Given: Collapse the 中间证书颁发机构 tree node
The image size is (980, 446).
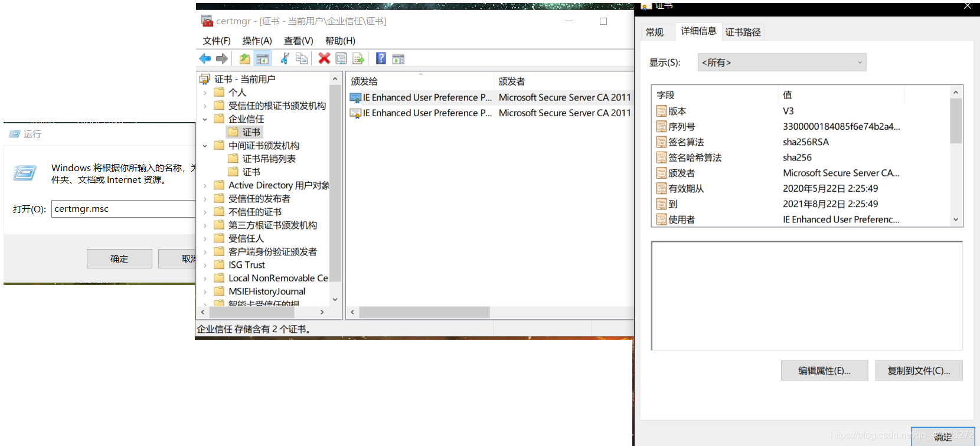Looking at the screenshot, I should tap(205, 146).
